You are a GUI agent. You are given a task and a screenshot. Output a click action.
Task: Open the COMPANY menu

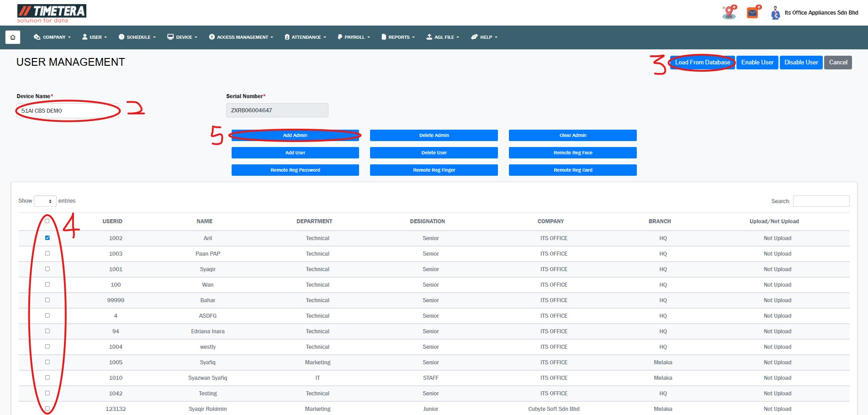(x=52, y=37)
